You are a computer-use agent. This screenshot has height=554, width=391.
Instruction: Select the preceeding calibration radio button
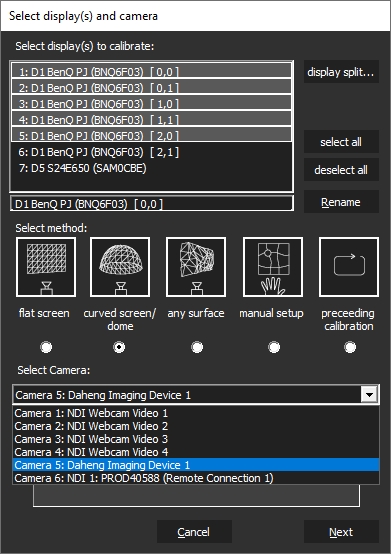click(350, 347)
